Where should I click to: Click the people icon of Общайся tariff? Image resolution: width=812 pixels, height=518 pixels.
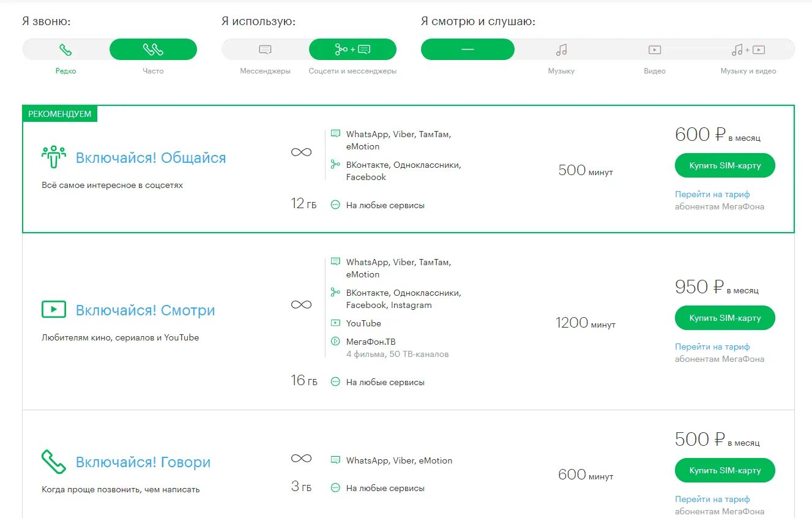pos(54,157)
